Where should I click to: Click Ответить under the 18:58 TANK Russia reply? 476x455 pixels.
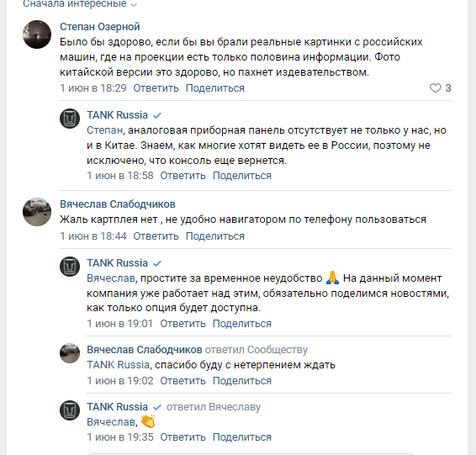[x=182, y=176]
